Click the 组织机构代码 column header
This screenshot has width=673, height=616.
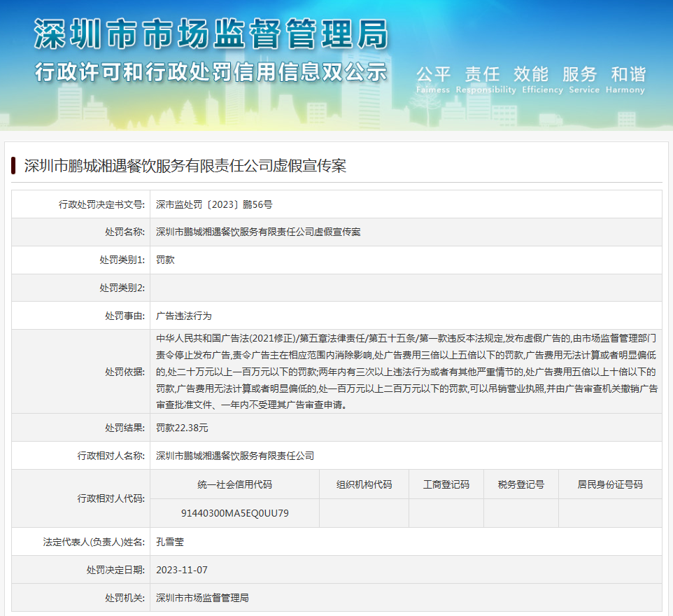click(x=364, y=484)
